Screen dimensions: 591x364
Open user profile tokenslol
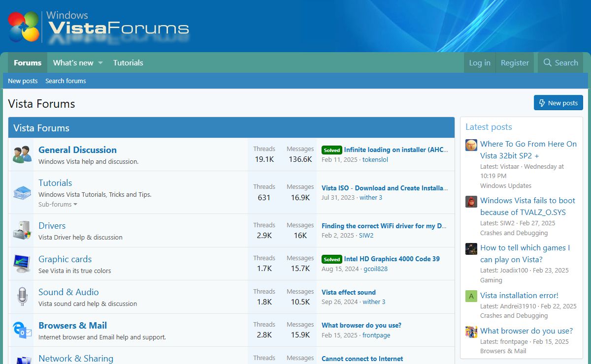(375, 160)
